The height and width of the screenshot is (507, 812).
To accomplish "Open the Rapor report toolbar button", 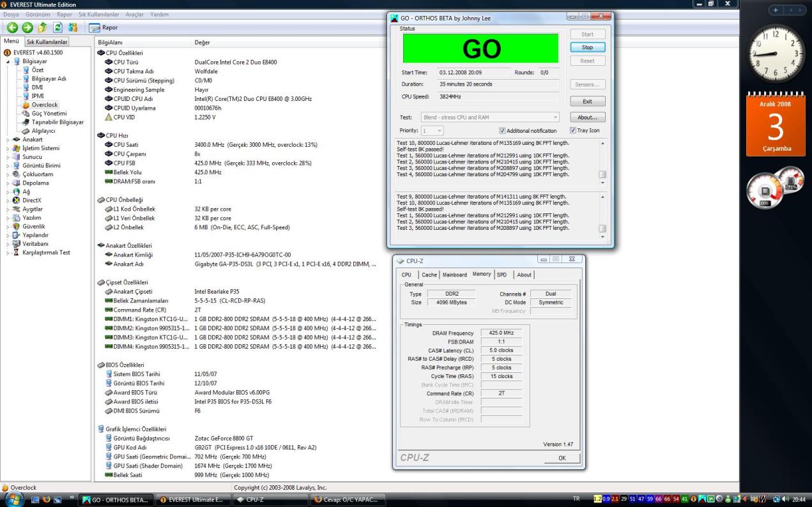I will pyautogui.click(x=103, y=27).
